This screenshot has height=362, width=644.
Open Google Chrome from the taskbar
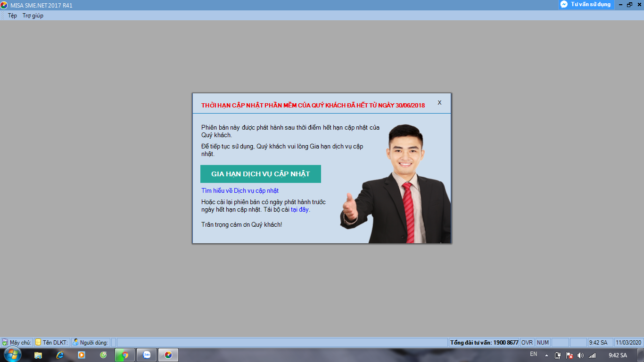(x=125, y=355)
